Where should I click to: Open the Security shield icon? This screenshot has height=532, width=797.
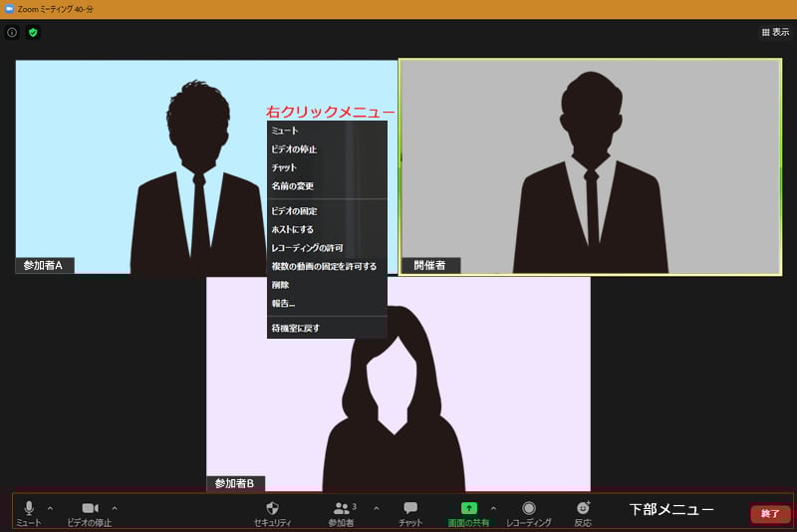(x=273, y=508)
